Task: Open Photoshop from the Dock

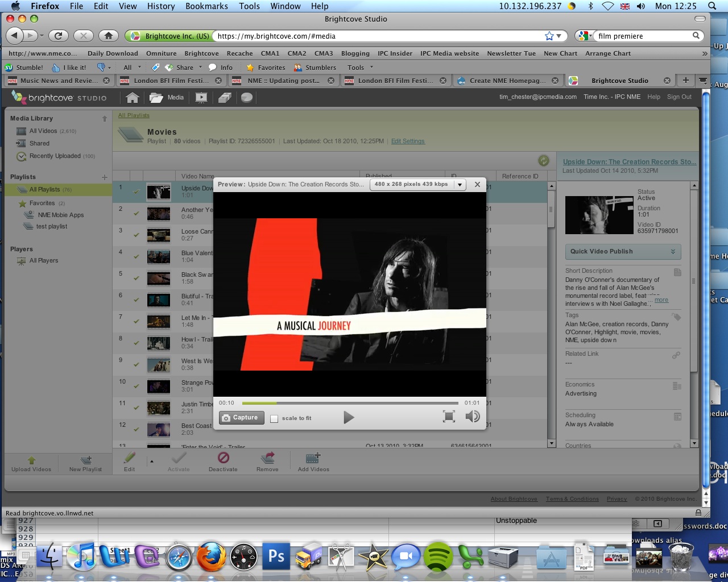Action: (x=276, y=556)
